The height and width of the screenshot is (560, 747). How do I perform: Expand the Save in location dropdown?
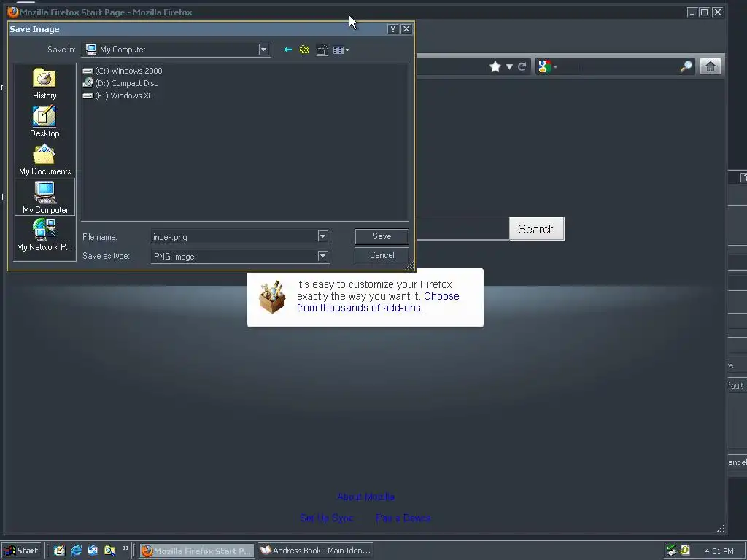pyautogui.click(x=263, y=50)
